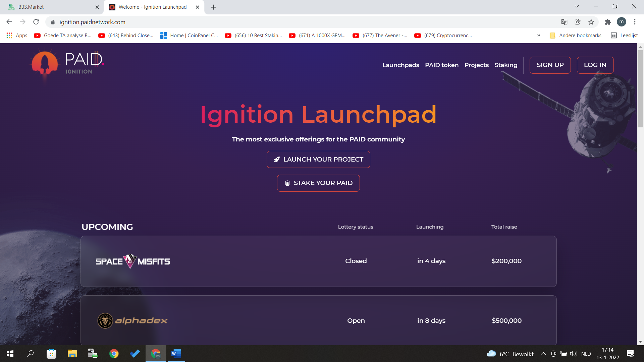This screenshot has height=362, width=644.
Task: Open File Explorer from taskbar
Action: point(72,354)
